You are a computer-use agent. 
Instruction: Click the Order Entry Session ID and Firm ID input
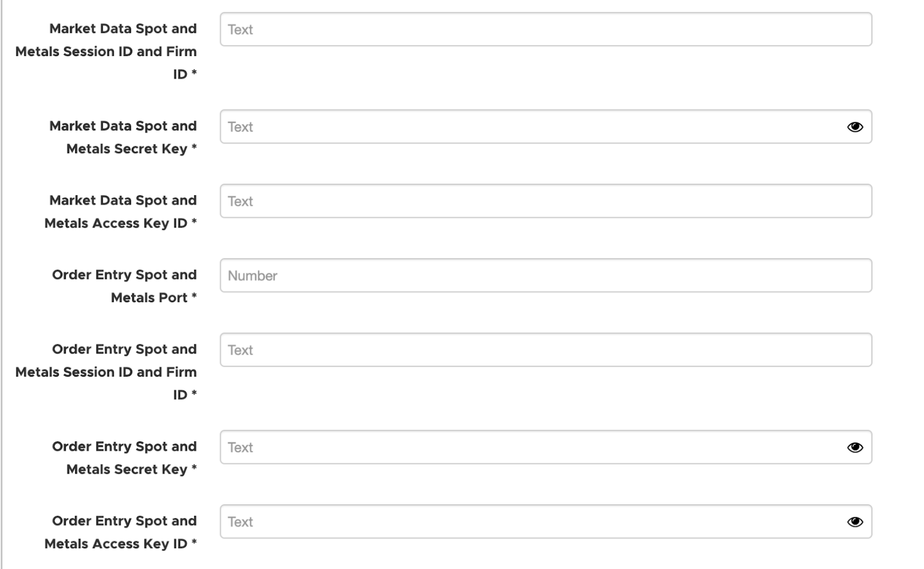(546, 350)
